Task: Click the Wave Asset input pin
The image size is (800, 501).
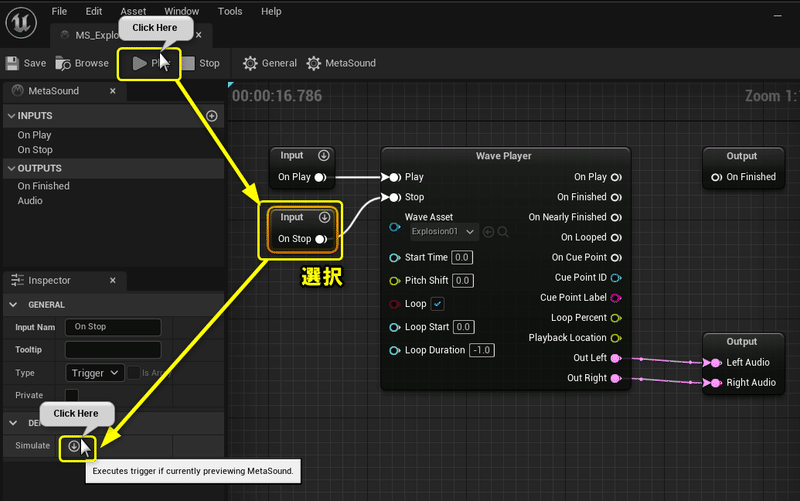Action: point(394,227)
